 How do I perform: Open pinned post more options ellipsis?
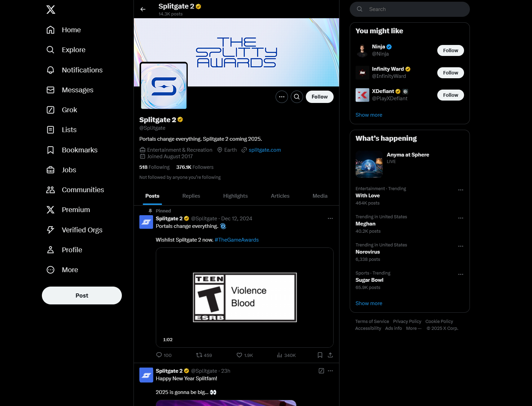[330, 219]
